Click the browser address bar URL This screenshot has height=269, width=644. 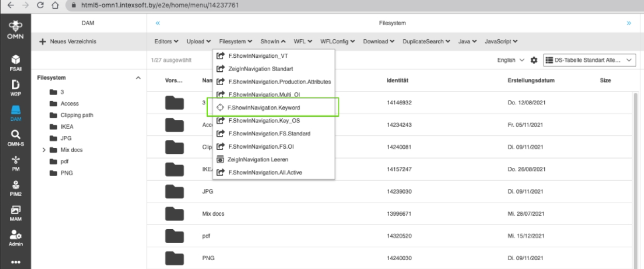pos(160,5)
